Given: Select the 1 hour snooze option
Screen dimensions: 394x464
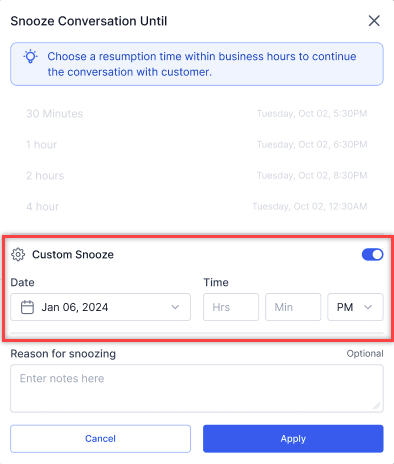Looking at the screenshot, I should (x=197, y=145).
